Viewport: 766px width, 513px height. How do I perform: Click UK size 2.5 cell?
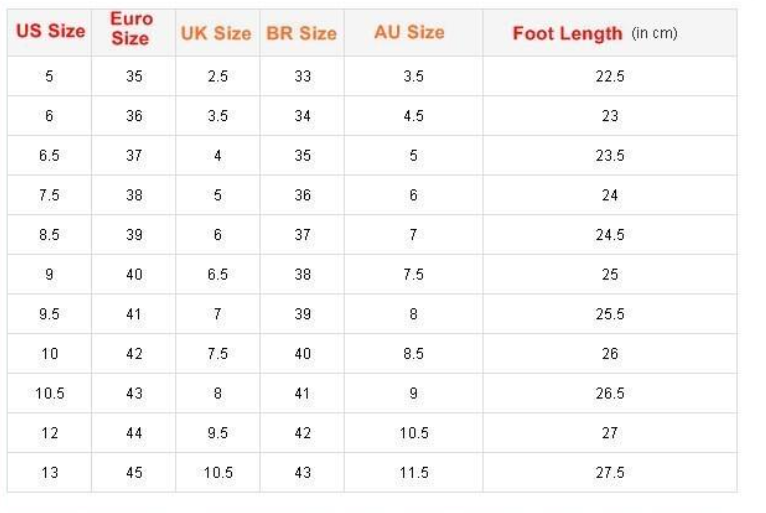pos(217,77)
